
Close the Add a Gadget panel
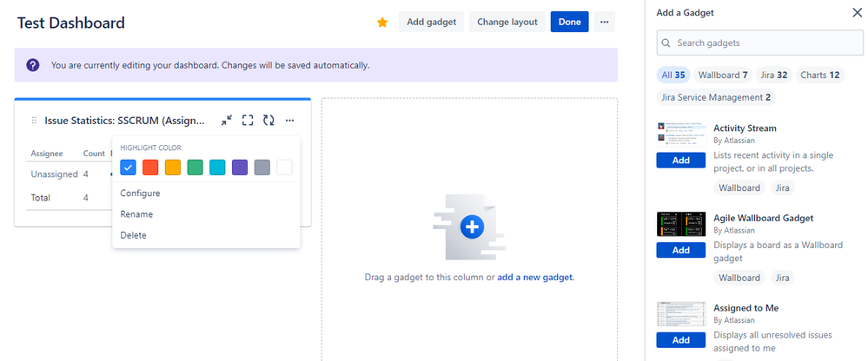pos(857,13)
